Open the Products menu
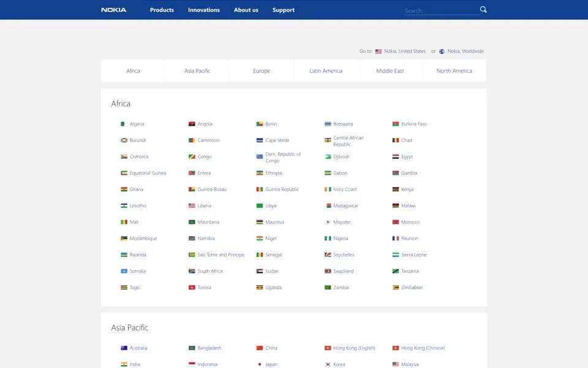Viewport: 588px width, 368px height. [x=162, y=10]
